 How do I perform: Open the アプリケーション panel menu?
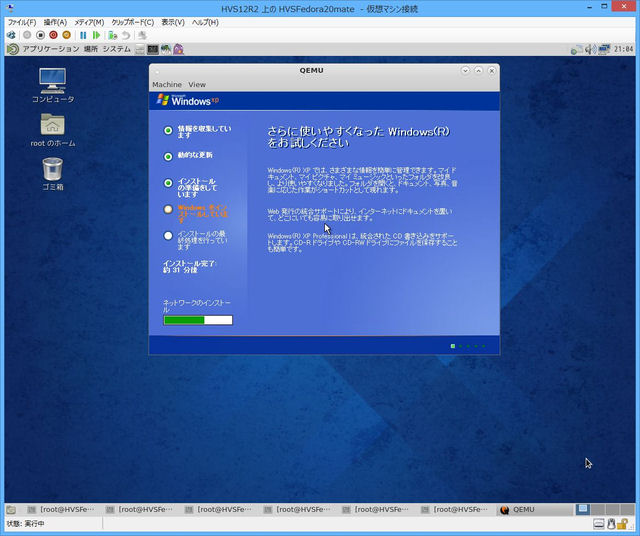pos(51,49)
